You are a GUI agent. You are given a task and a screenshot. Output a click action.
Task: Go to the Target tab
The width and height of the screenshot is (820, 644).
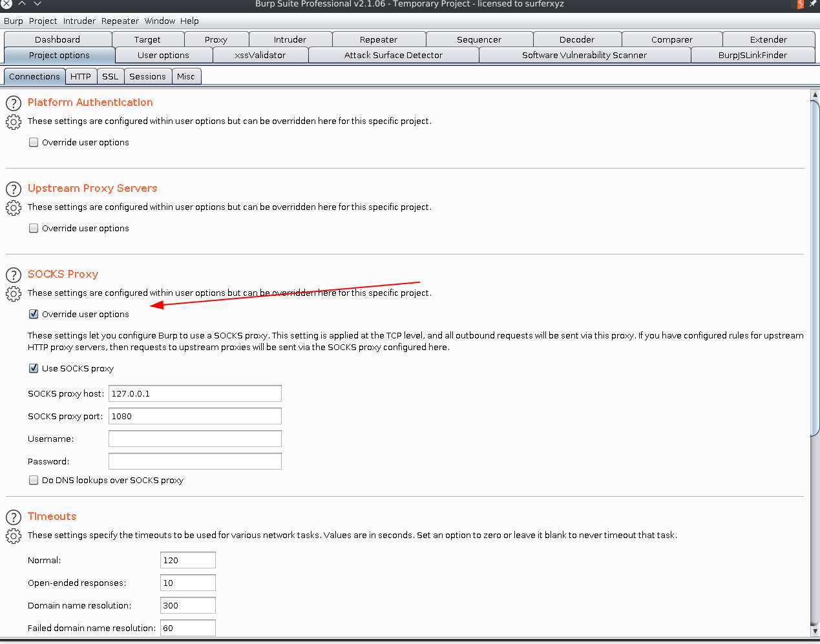[x=147, y=39]
